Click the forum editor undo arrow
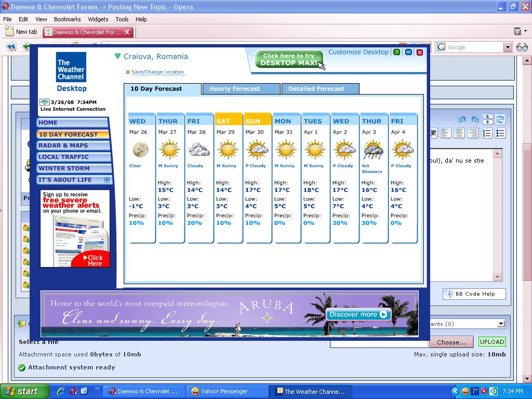532x399 pixels. [x=461, y=119]
